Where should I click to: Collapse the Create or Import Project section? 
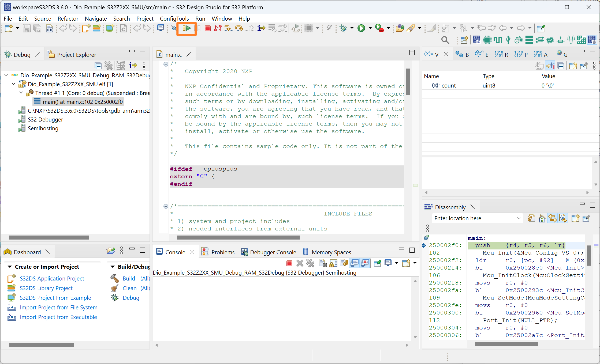tap(10, 267)
